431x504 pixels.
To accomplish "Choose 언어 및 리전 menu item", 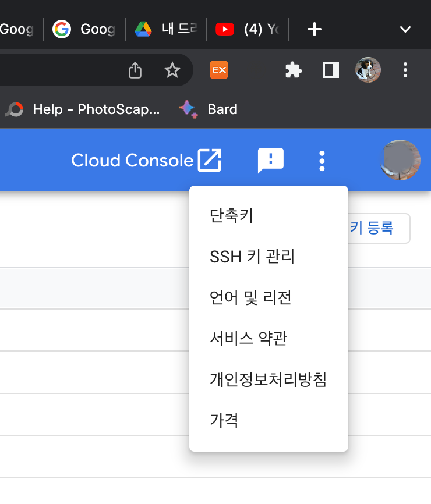I will point(269,297).
